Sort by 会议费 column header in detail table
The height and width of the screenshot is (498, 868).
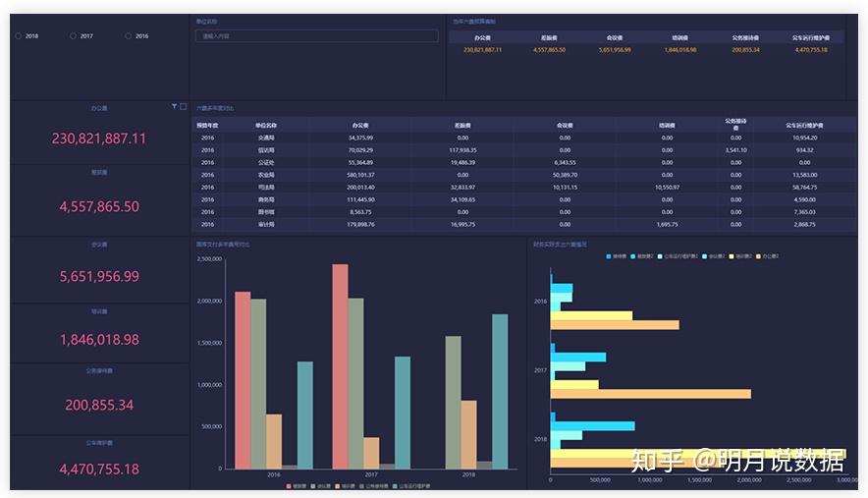565,126
